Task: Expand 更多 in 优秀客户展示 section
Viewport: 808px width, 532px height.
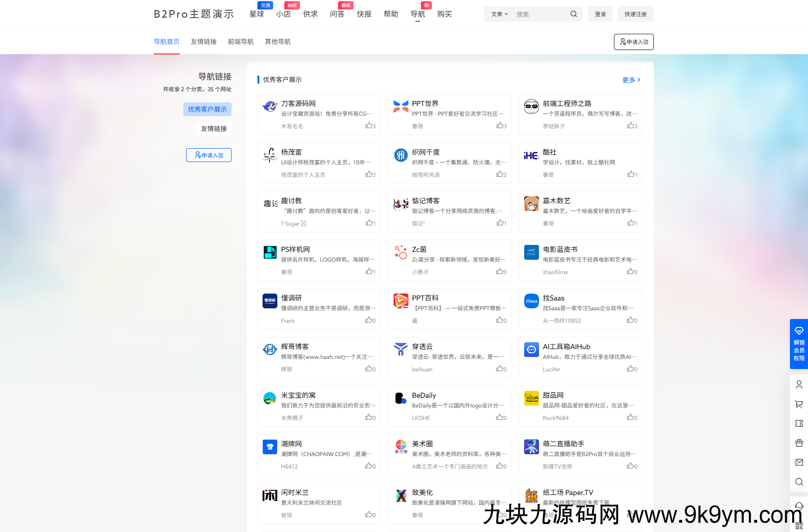Action: pos(631,80)
